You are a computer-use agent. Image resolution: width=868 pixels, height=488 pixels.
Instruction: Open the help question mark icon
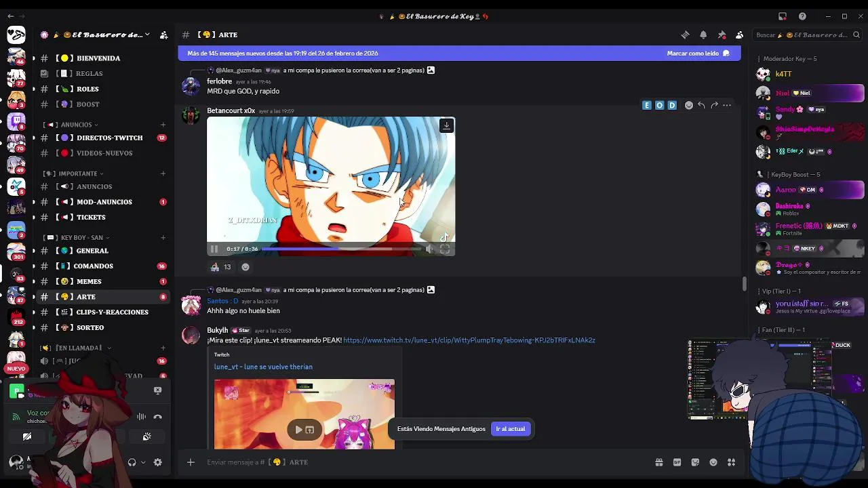(x=802, y=16)
